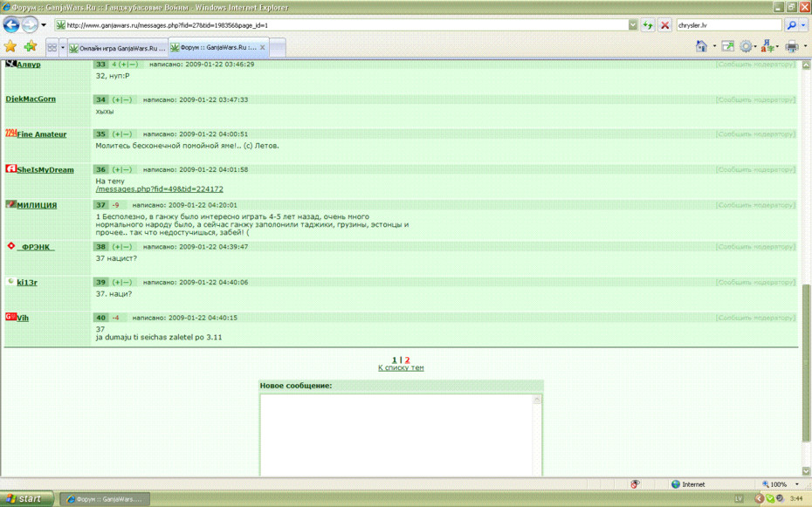Click the red diamond icon beside _ФРЭНК_
Viewport: 812px width, 507px height.
point(10,246)
